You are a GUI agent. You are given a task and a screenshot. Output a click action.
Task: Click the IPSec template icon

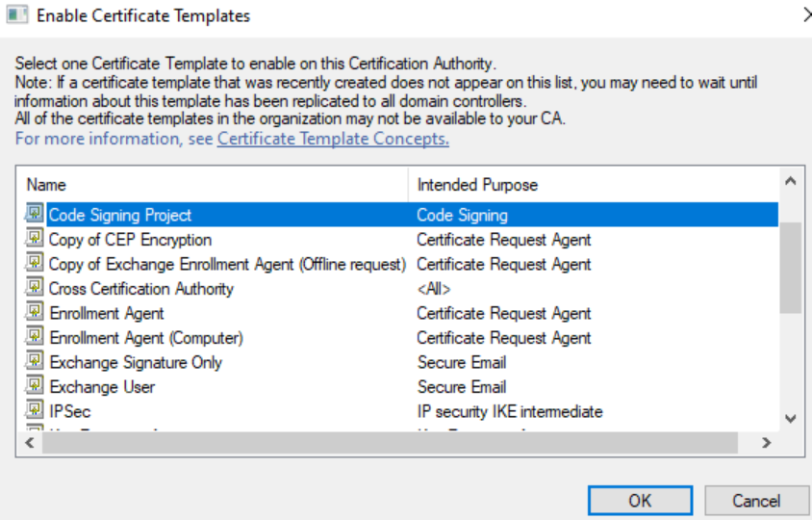[x=35, y=411]
